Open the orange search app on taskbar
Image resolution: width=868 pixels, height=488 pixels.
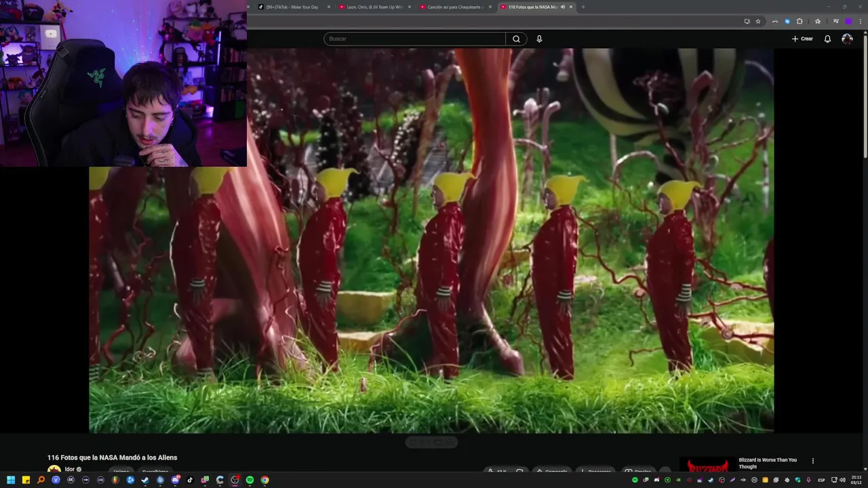pos(41,480)
